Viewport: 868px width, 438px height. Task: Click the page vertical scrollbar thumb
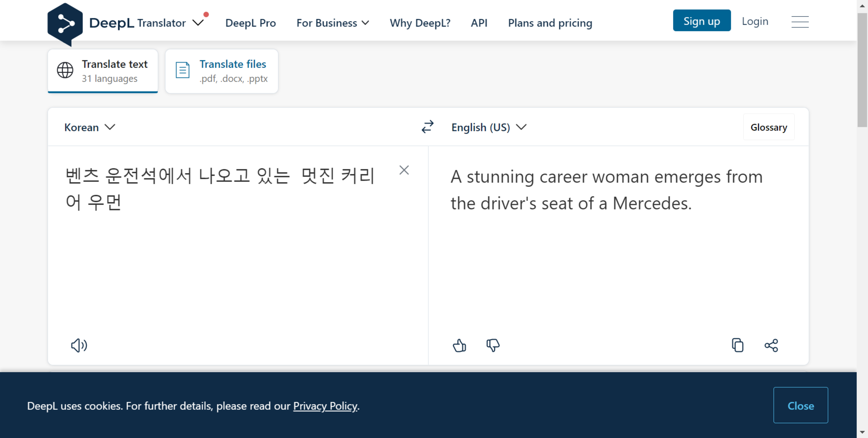[x=862, y=70]
